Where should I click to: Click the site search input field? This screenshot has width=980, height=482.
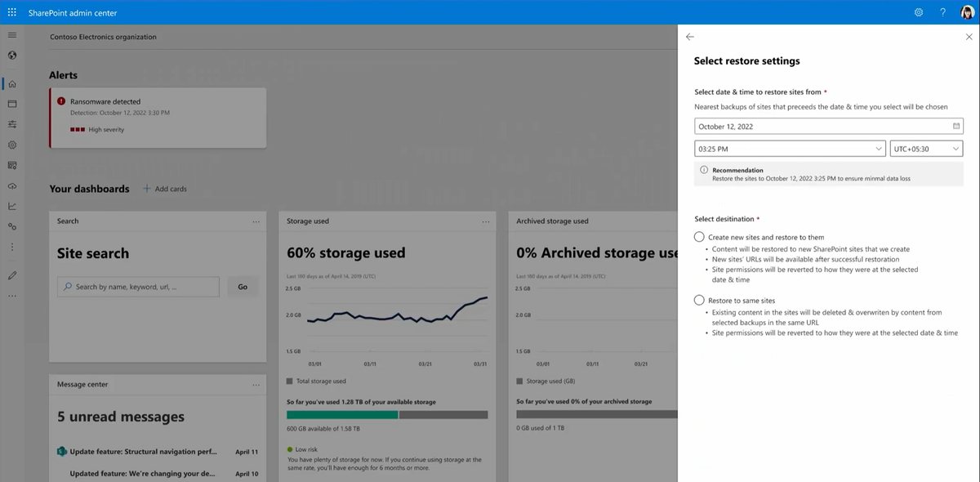click(139, 287)
